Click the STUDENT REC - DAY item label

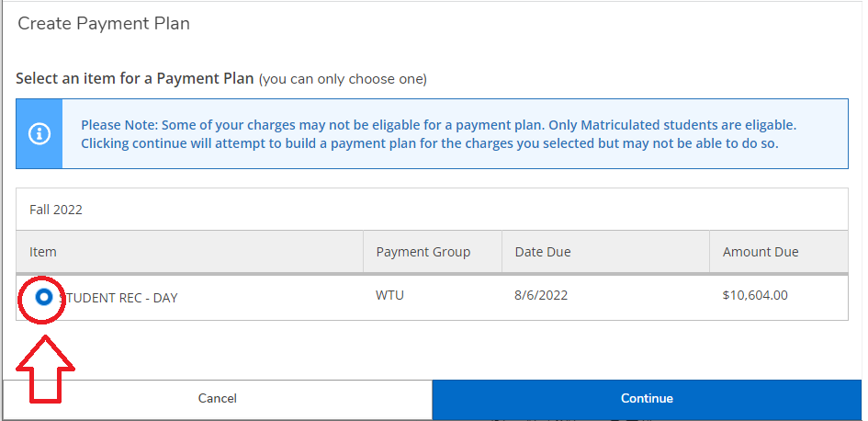tap(118, 298)
